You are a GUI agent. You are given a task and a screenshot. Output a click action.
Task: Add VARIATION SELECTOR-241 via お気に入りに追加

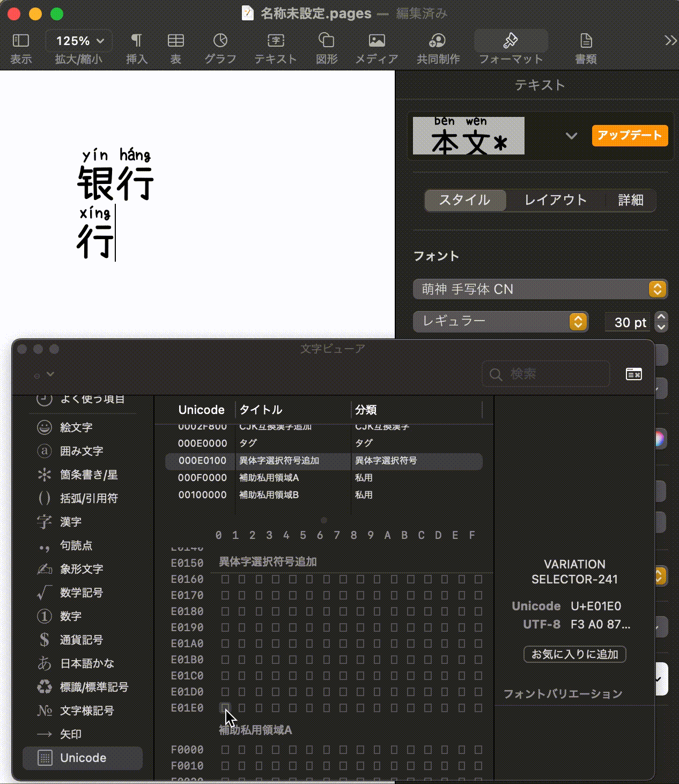click(574, 654)
